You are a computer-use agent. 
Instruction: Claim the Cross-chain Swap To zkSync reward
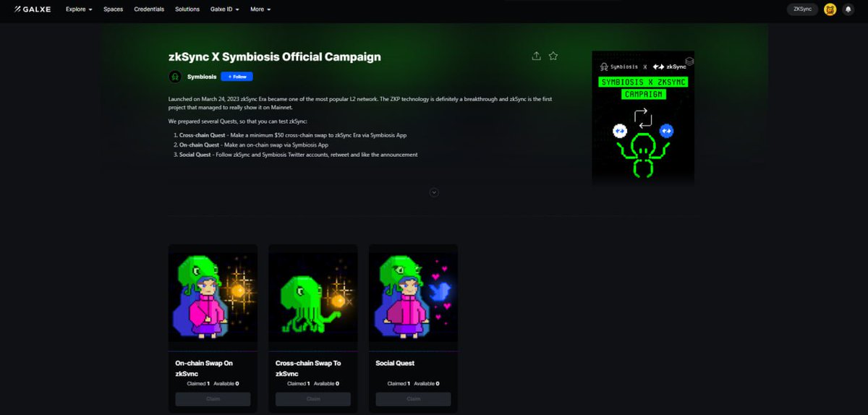pyautogui.click(x=313, y=398)
